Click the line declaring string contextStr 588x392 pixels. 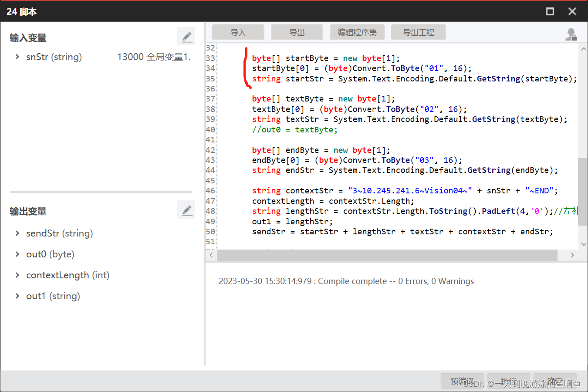[405, 191]
